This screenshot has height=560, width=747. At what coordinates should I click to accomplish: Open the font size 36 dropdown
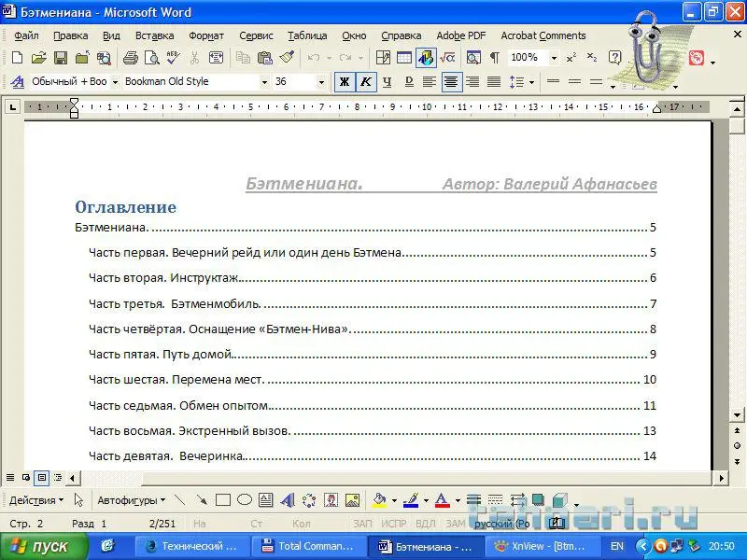[x=322, y=82]
